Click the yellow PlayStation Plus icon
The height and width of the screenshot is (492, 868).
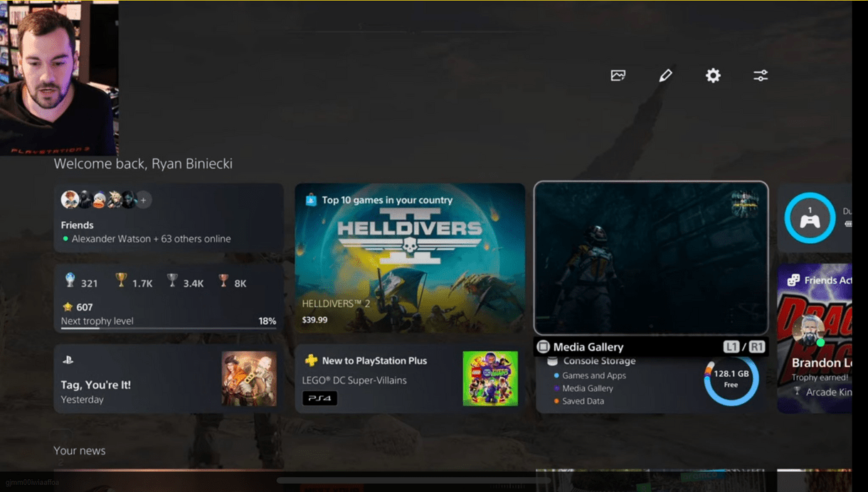click(x=311, y=360)
